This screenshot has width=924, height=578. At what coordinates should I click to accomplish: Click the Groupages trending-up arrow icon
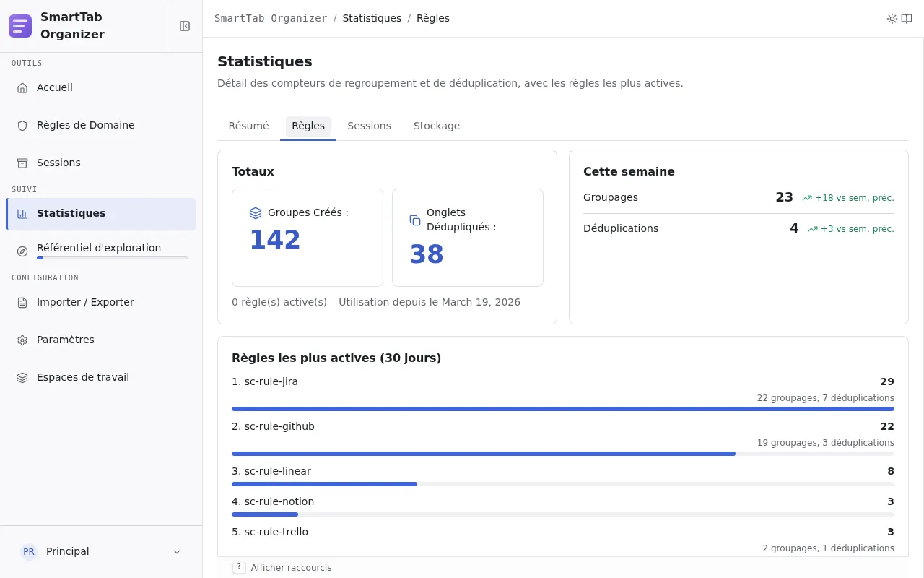807,198
